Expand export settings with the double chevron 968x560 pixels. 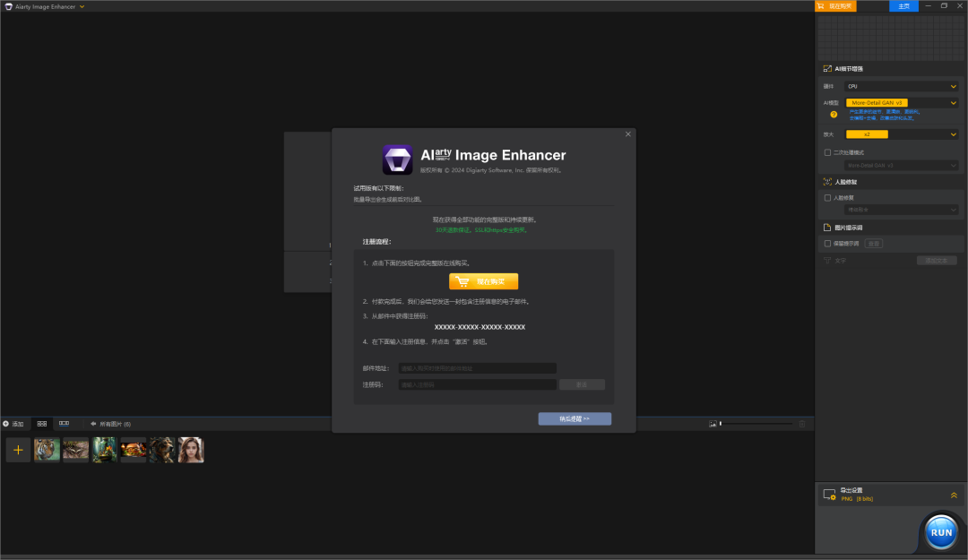click(x=954, y=495)
